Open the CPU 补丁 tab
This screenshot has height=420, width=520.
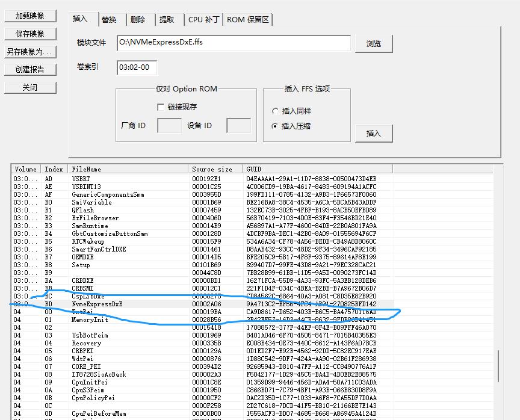pos(203,20)
